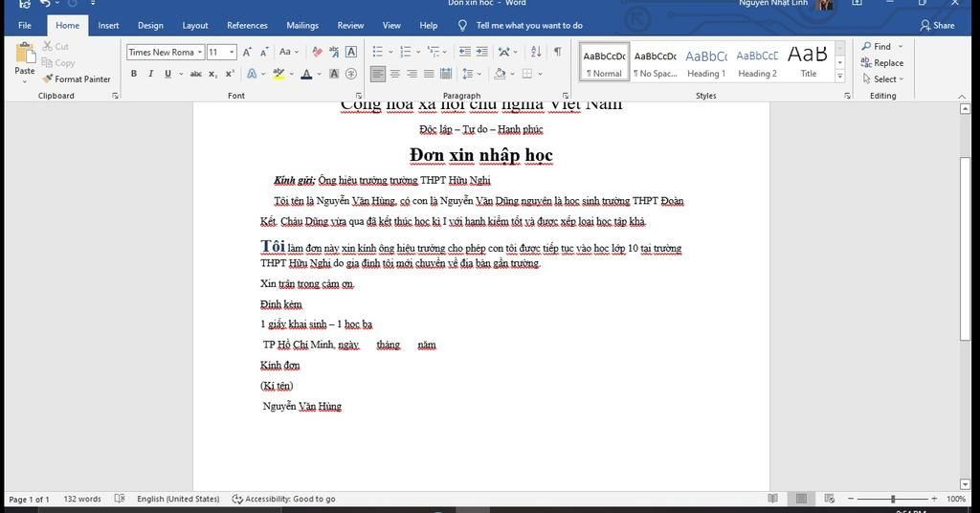Screen dimensions: 980x513
Task: Open the Font dialog launcher
Action: 358,96
